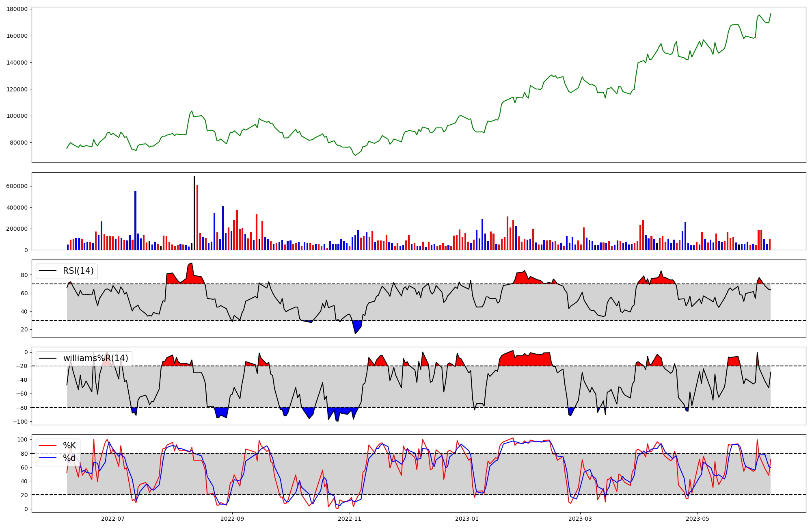Click the 180000 price axis tick label
This screenshot has height=528, width=812.
click(x=17, y=9)
